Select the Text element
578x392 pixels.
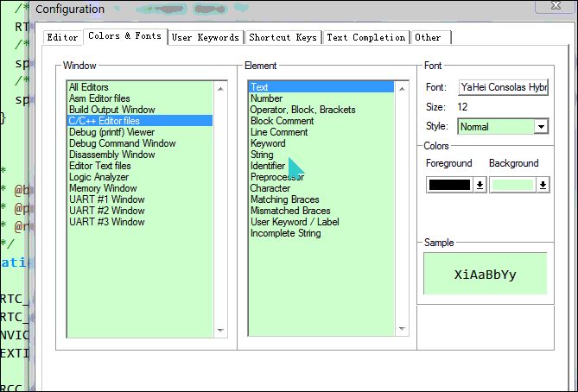point(321,87)
